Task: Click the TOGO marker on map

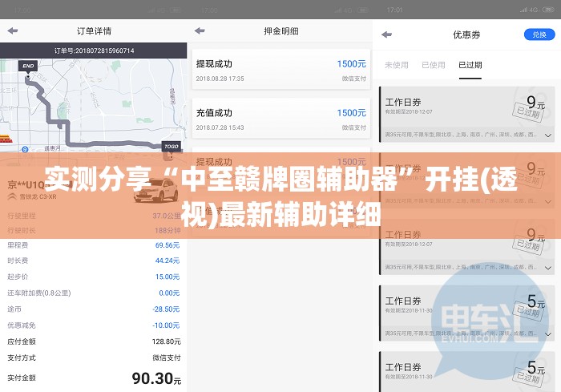Action: tap(172, 147)
